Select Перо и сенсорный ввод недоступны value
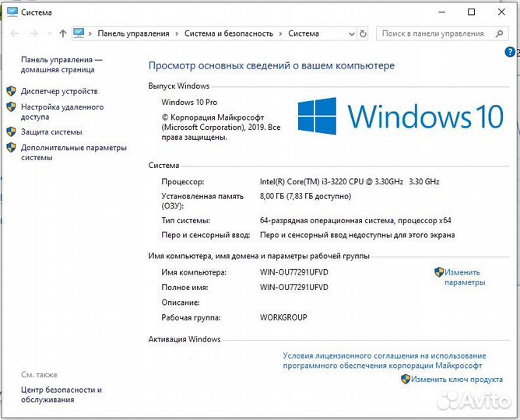 coord(357,235)
